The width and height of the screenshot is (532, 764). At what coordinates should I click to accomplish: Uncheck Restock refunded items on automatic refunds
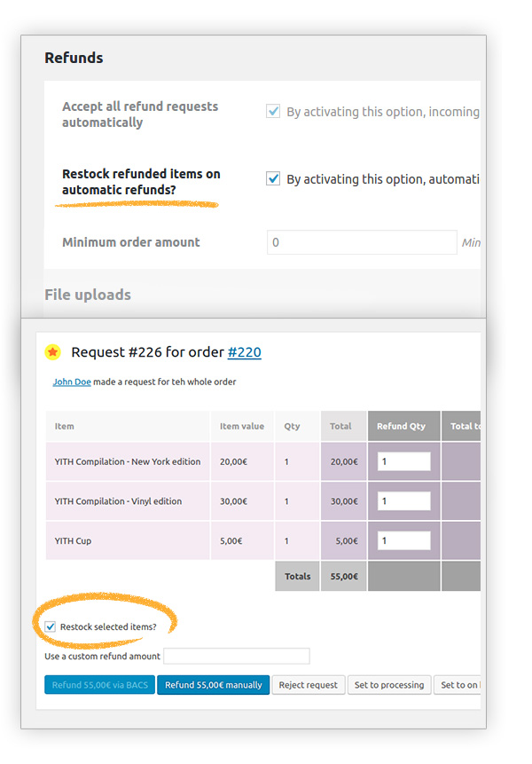tap(273, 178)
